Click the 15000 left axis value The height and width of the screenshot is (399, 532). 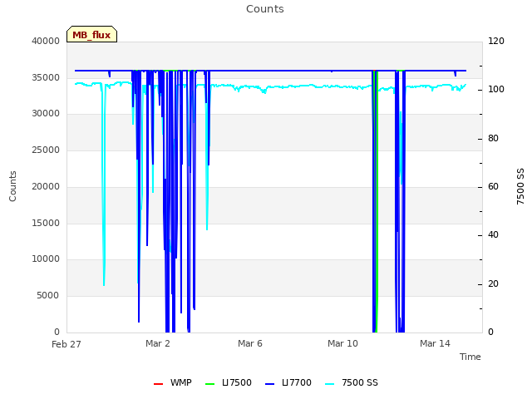coord(46,224)
